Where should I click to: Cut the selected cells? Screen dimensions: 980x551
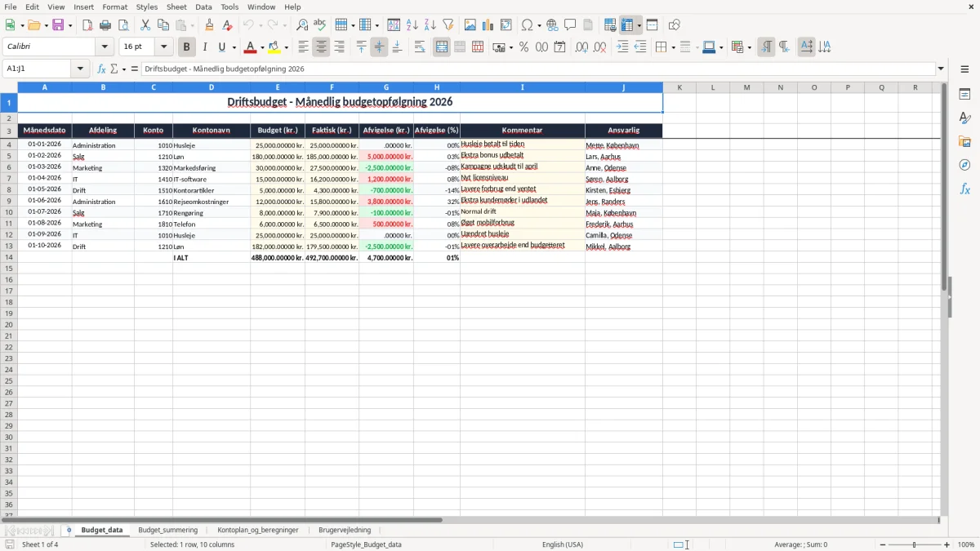tap(145, 25)
